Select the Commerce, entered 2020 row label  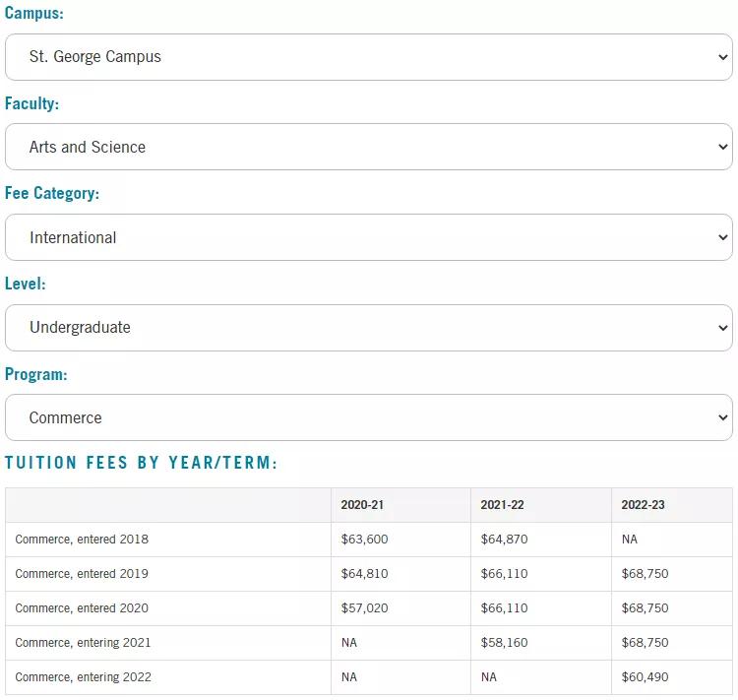tap(82, 608)
